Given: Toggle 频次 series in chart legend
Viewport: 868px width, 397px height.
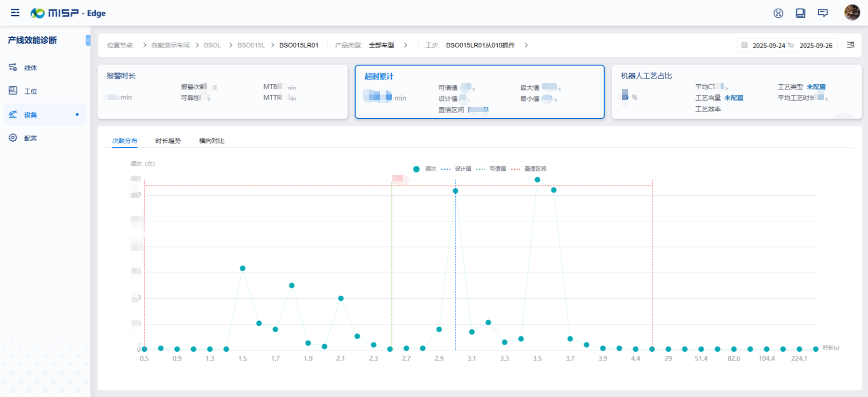Looking at the screenshot, I should click(x=425, y=169).
